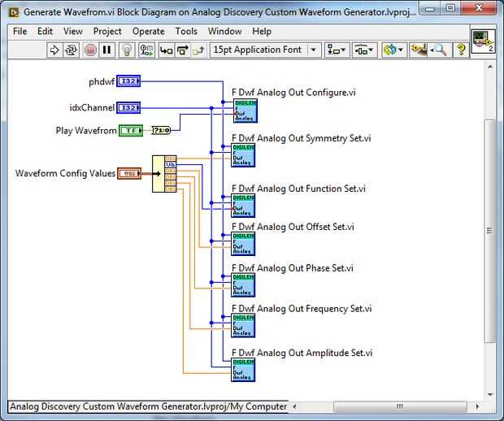Open the Operate menu
504x421 pixels.
pyautogui.click(x=148, y=32)
